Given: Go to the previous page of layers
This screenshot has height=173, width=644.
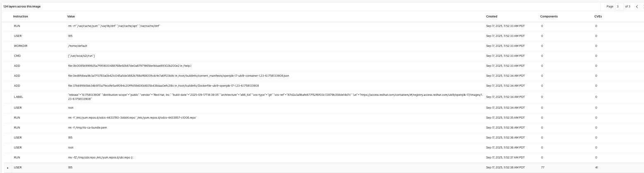Looking at the screenshot, I should pos(637,7).
